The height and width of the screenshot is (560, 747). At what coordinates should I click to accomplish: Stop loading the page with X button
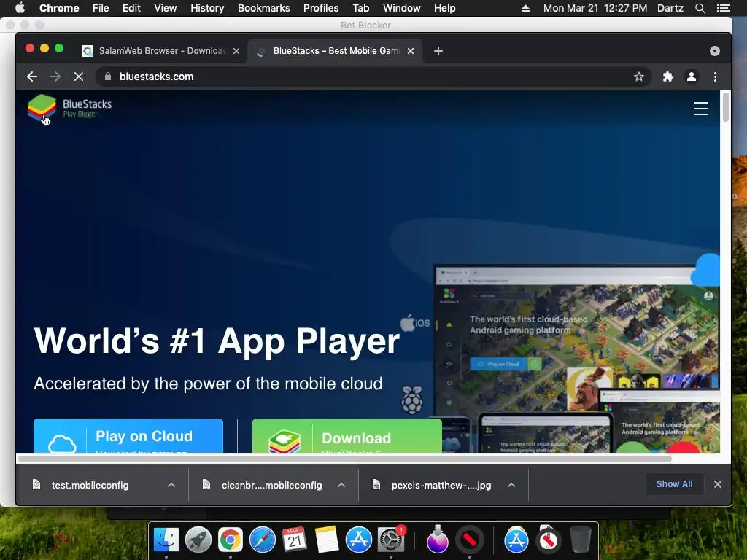click(x=79, y=77)
